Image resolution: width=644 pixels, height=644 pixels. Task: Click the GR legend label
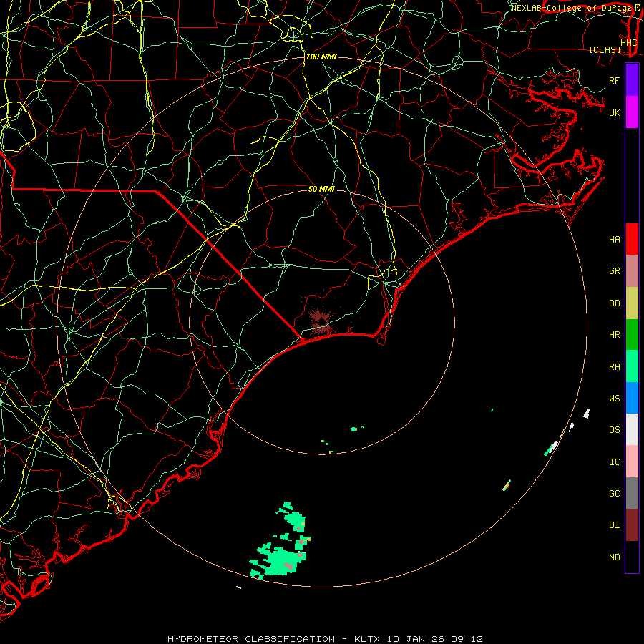tap(614, 271)
